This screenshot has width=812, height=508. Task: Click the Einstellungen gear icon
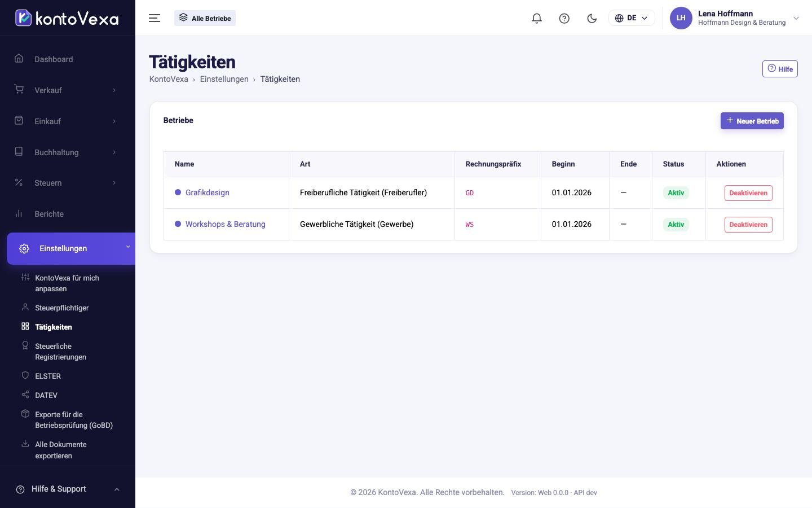tap(24, 248)
